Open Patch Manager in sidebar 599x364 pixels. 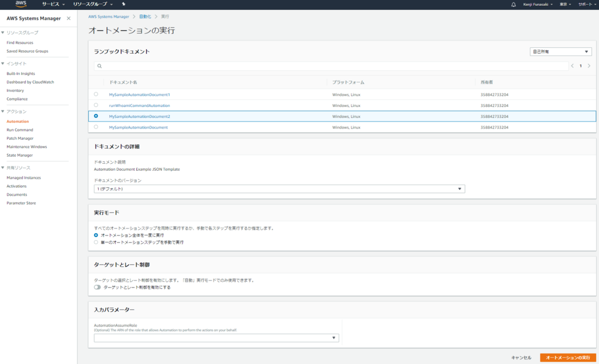(x=20, y=138)
